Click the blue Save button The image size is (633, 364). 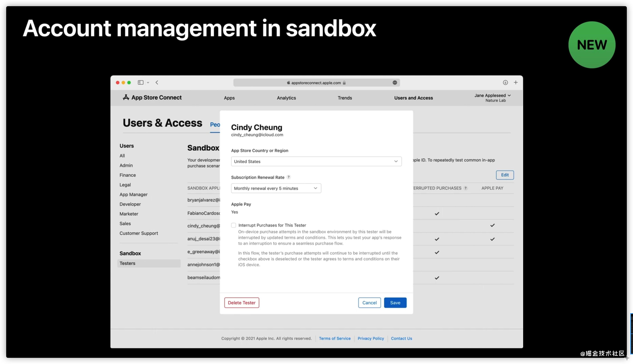pos(395,303)
